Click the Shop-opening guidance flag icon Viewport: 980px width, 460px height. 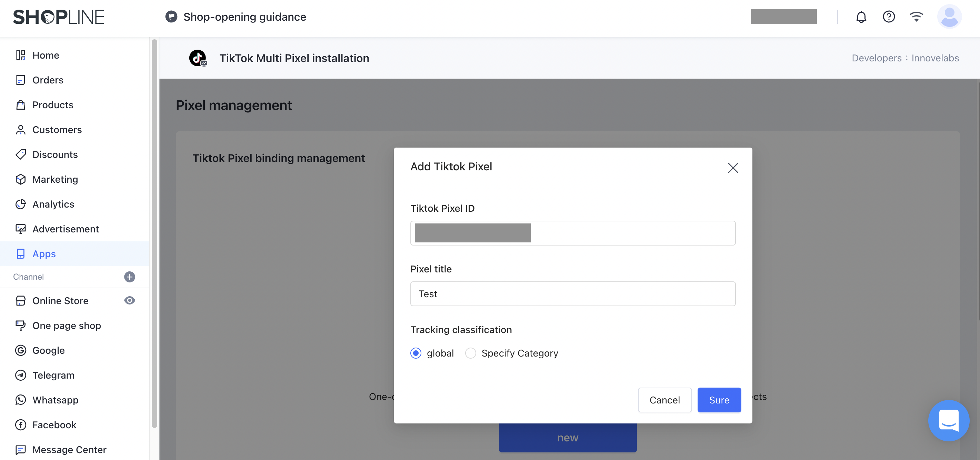click(171, 17)
